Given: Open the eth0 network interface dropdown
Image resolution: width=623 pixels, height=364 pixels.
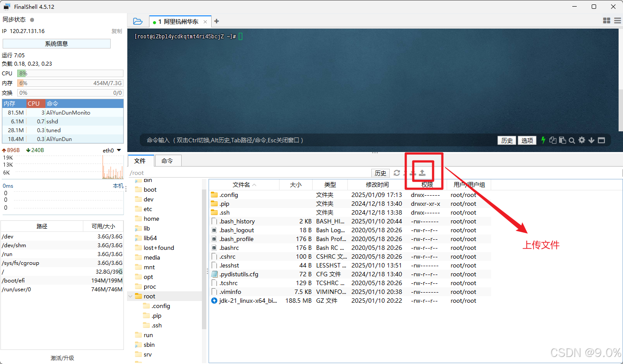Looking at the screenshot, I should click(112, 150).
